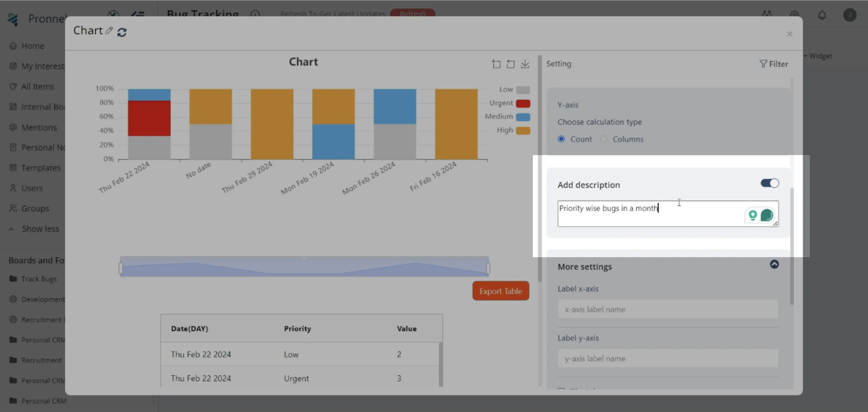
Task: Open the Development board
Action: point(36,299)
